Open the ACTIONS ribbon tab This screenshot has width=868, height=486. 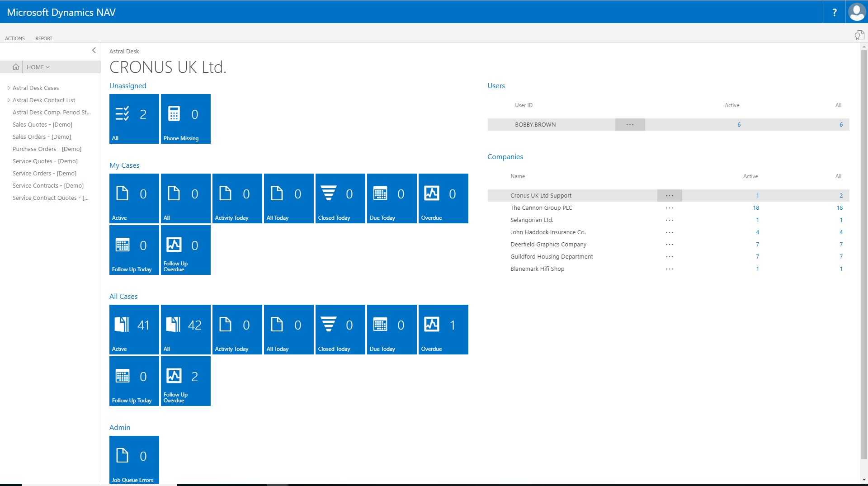[15, 38]
